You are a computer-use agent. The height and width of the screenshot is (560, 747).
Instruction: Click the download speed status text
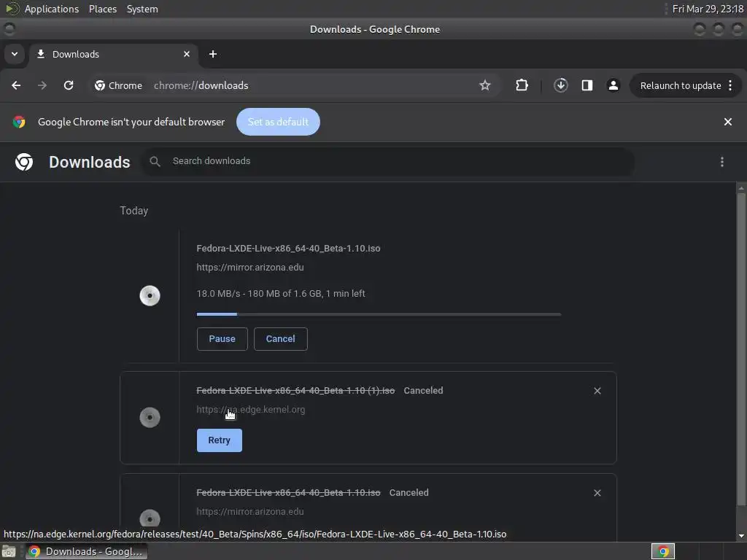(281, 294)
